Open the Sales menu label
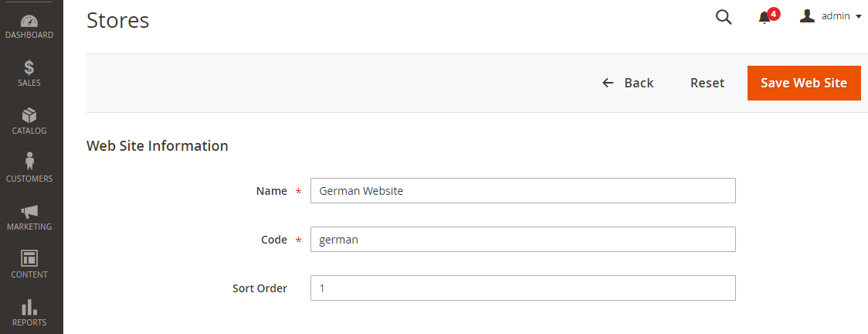 (29, 83)
